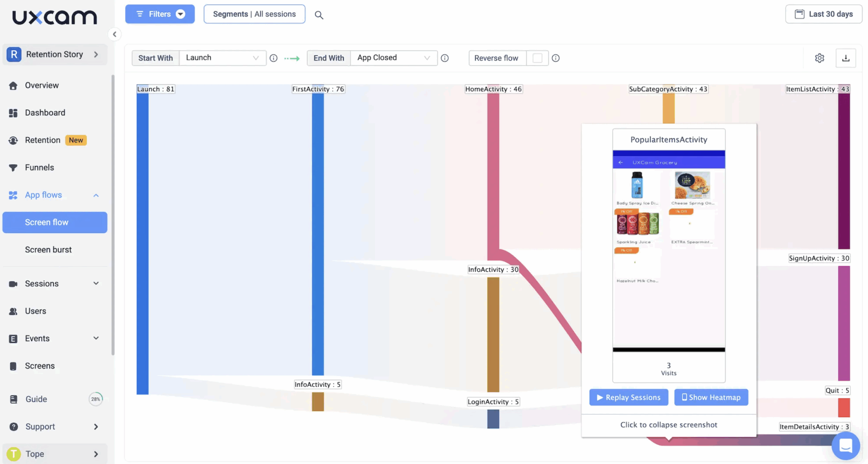
Task: Click the download export icon
Action: (846, 58)
